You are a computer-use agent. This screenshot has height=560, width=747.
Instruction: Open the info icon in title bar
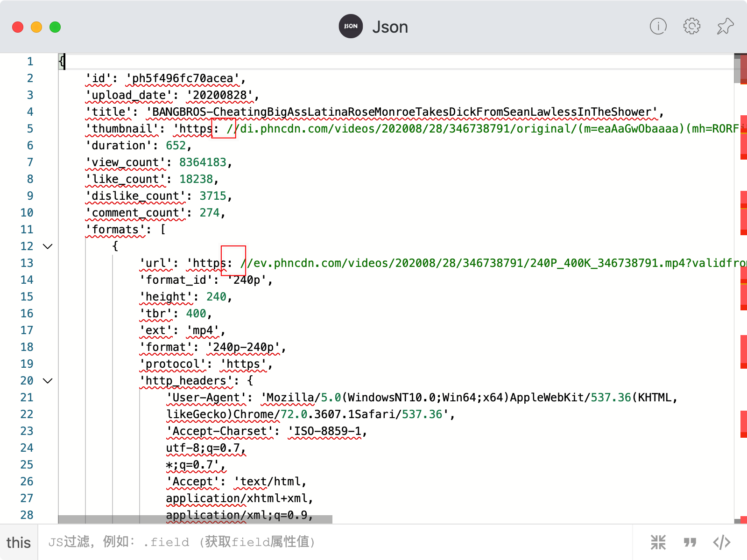pos(658,27)
